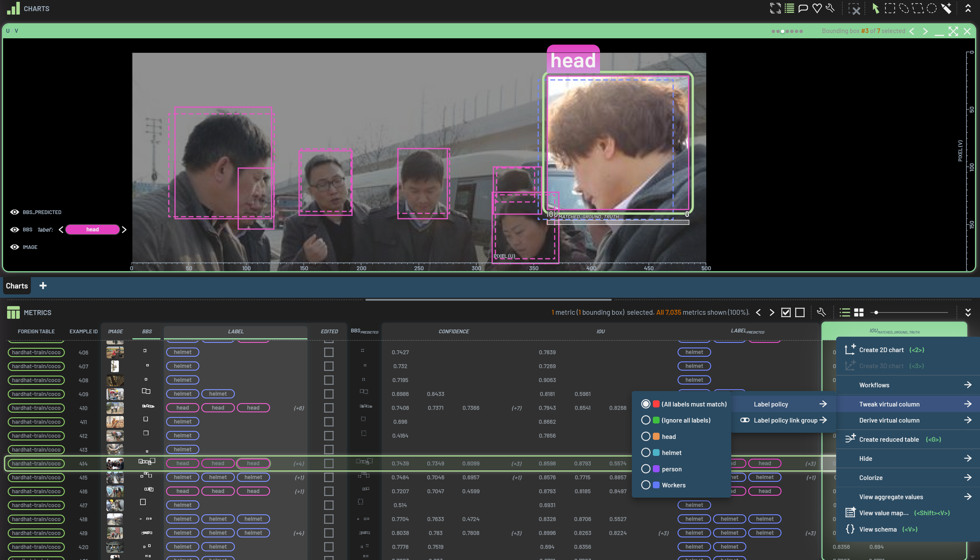
Task: Go to next BBS label value
Action: (124, 229)
